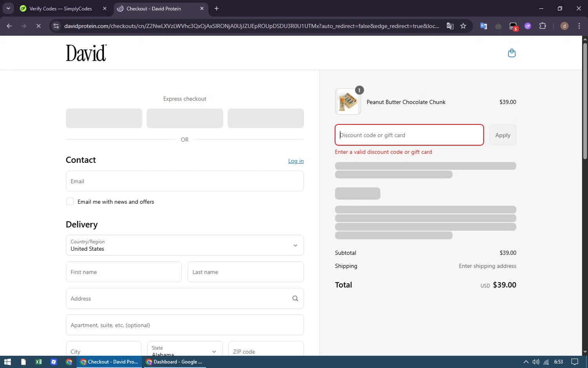Click the blue app icon in taskbar
588x368 pixels.
[x=54, y=362]
